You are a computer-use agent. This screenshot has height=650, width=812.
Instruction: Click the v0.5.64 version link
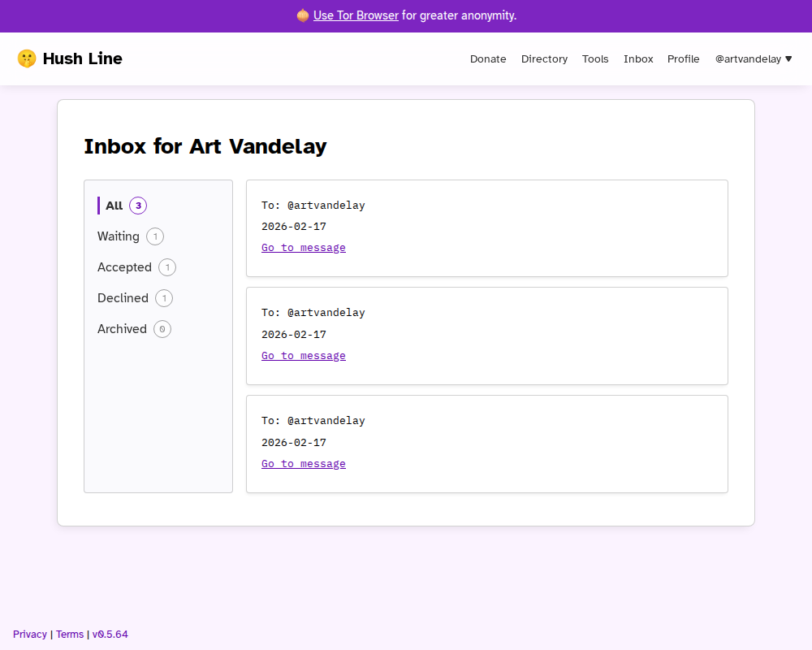coord(110,634)
